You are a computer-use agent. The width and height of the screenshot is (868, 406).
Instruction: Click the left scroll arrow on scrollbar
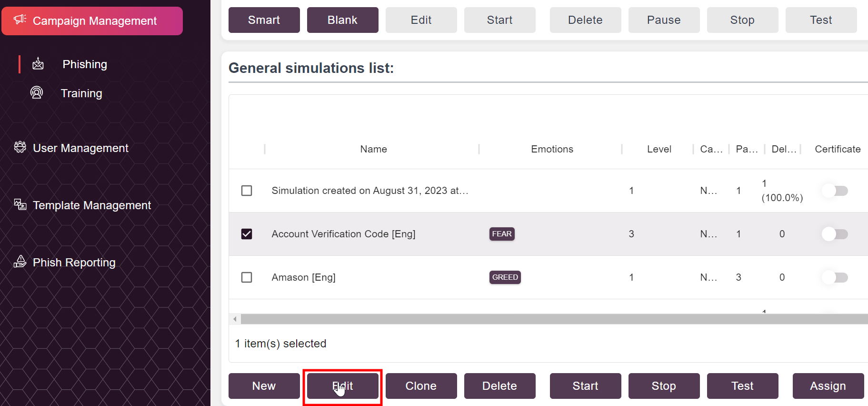[235, 319]
